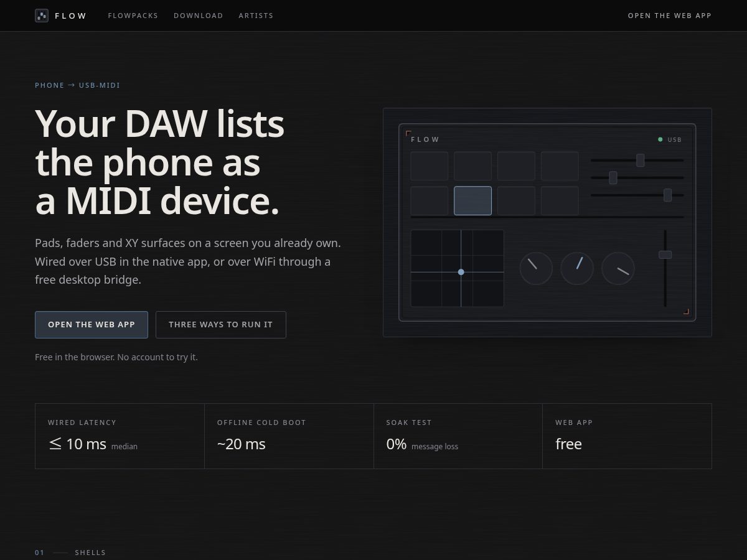Click the 'Soak Test' stat label
Viewport: 747px width, 560px height.
pos(409,422)
